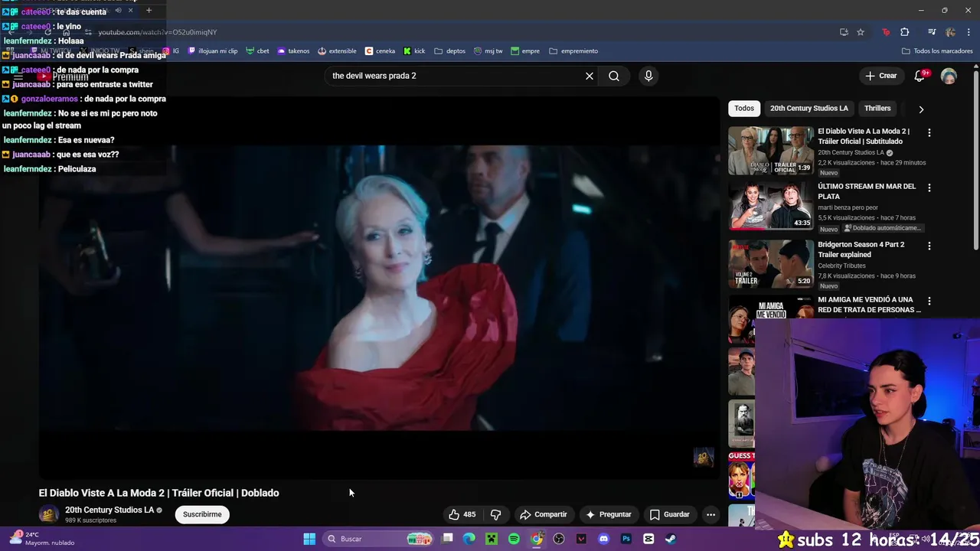The width and height of the screenshot is (980, 551).
Task: Open Todos los marcadores folder
Action: coord(937,51)
